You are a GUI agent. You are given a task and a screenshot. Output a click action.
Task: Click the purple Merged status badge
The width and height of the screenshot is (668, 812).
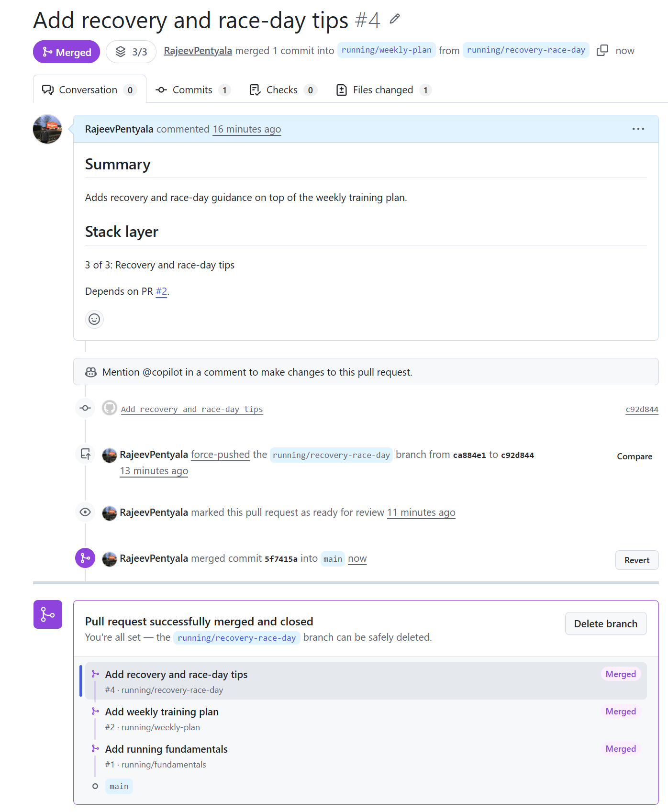(67, 52)
